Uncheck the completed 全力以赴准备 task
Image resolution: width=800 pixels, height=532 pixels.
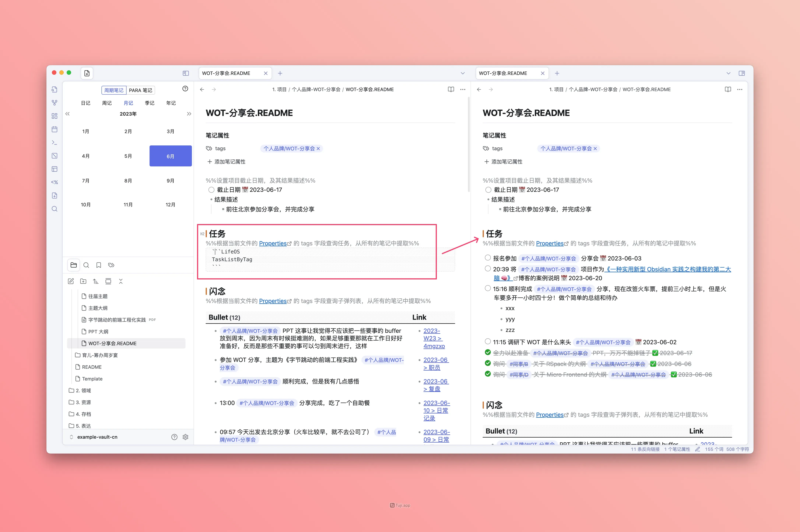pos(488,353)
